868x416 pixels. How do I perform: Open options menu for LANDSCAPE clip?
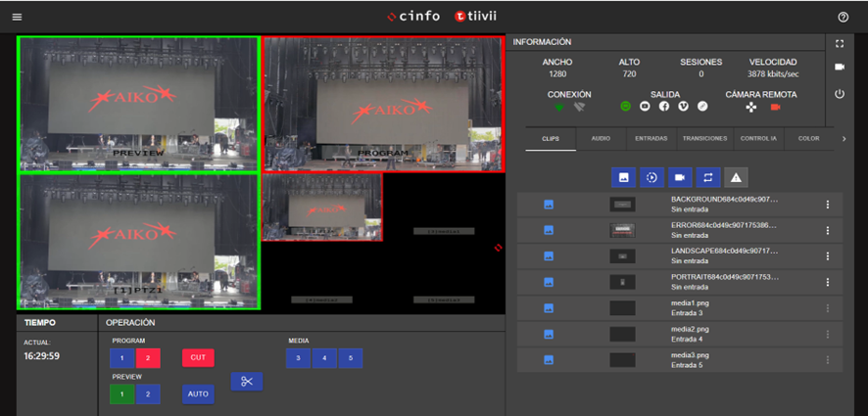pyautogui.click(x=828, y=256)
